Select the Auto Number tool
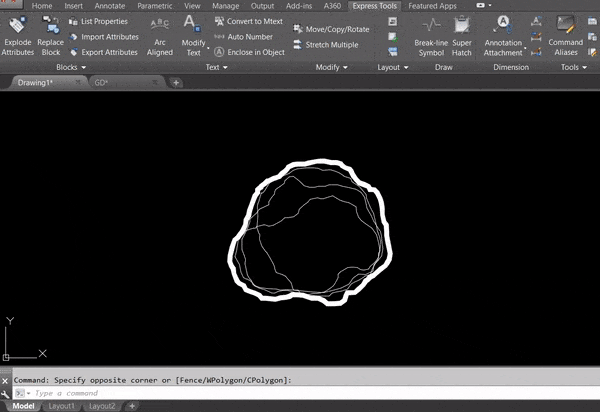This screenshot has width=600, height=412. point(243,37)
